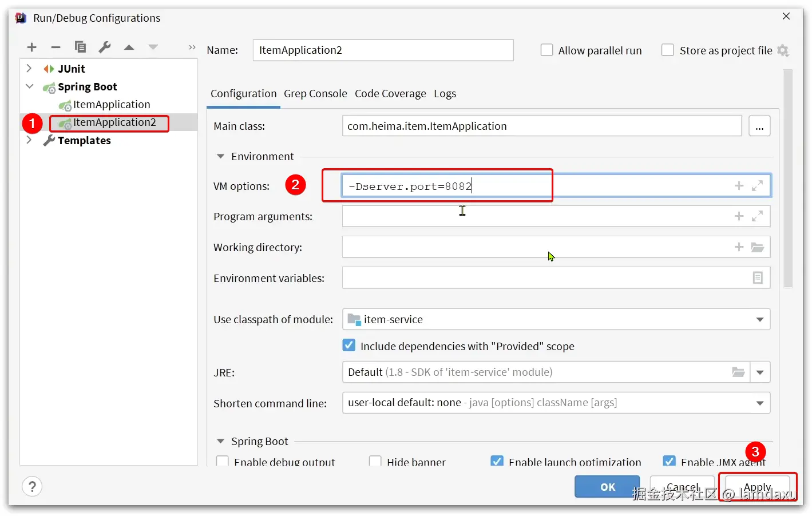812x516 pixels.
Task: Click the vertical scrollbar of the dialog
Action: pyautogui.click(x=787, y=177)
